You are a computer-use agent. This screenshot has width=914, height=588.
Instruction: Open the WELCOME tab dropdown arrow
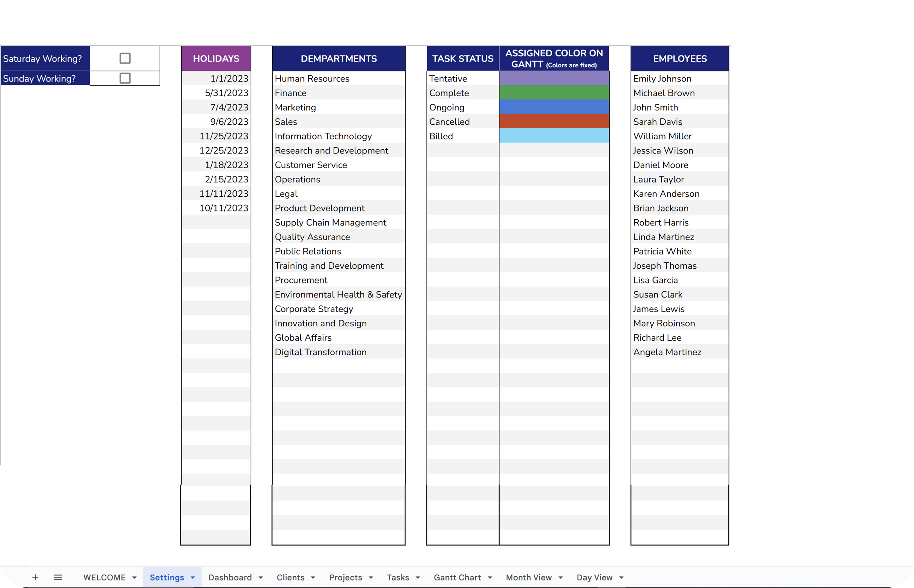[135, 577]
